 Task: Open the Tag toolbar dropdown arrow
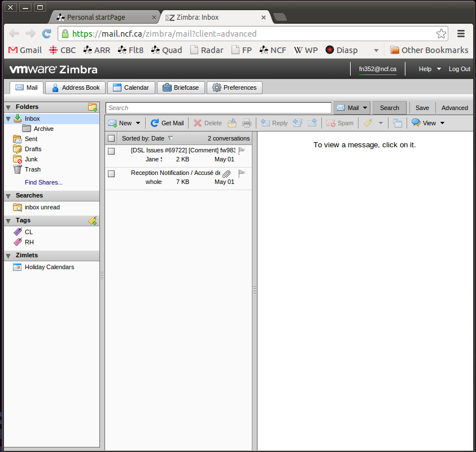(x=381, y=123)
